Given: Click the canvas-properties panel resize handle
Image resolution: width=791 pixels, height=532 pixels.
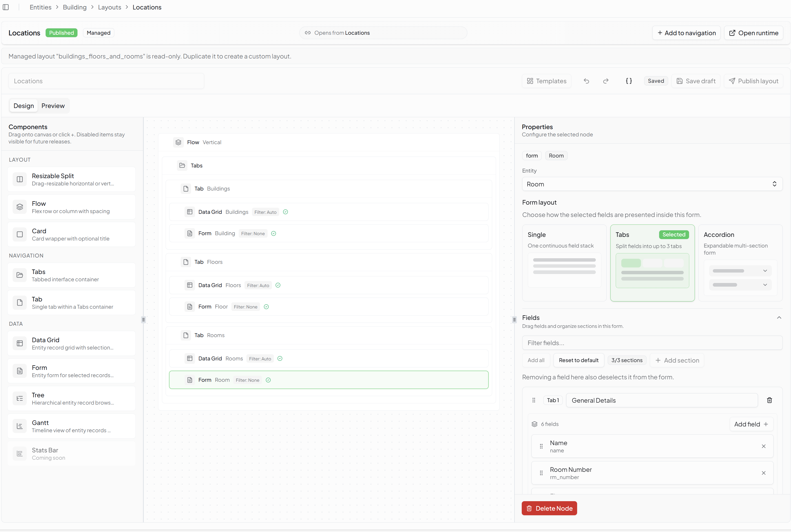Looking at the screenshot, I should 514,320.
